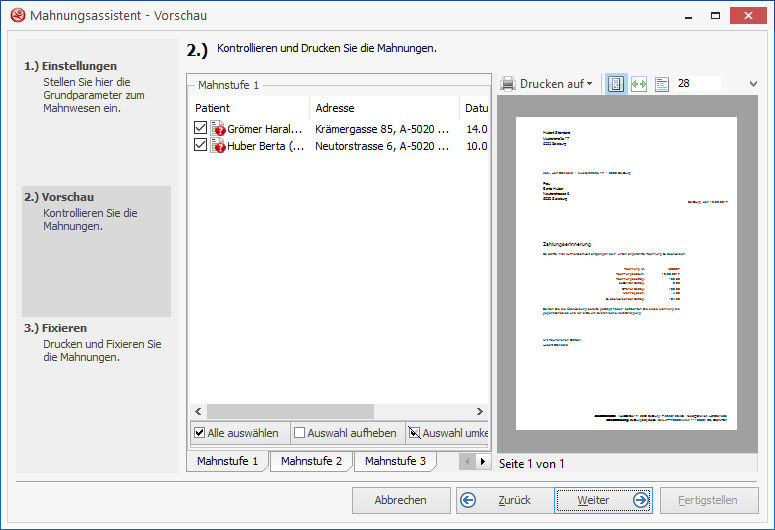Click the app icon in title bar

15,15
